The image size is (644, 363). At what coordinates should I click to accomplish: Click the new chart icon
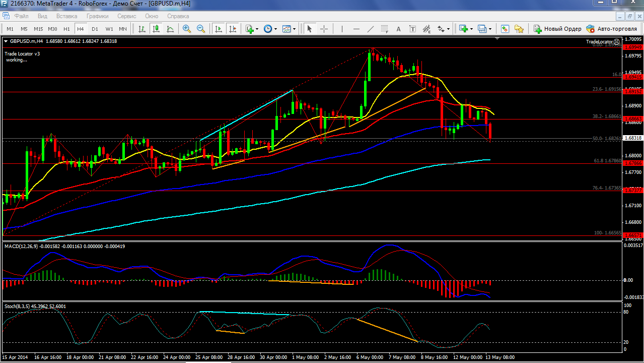[x=464, y=29]
